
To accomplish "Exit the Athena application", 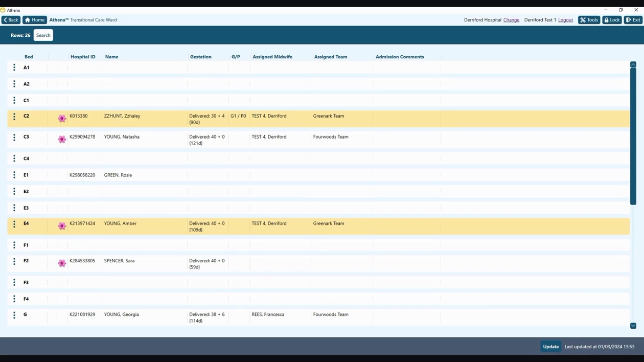I will [633, 20].
